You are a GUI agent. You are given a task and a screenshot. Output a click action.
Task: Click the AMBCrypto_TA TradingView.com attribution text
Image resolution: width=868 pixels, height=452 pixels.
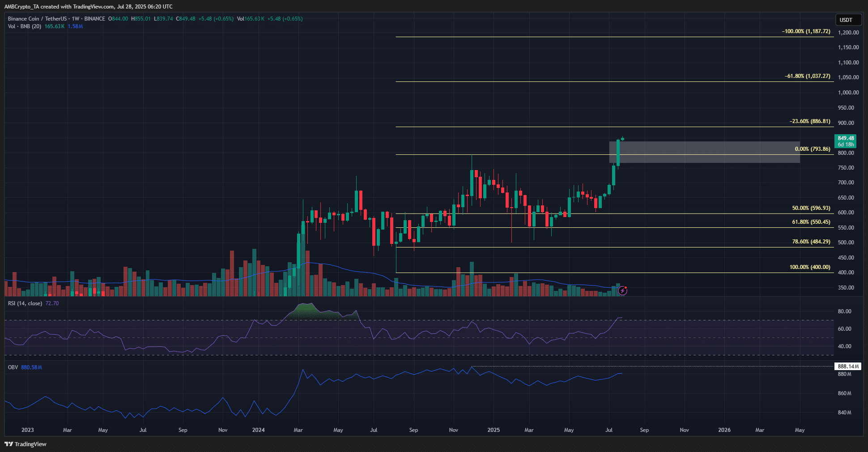(88, 7)
